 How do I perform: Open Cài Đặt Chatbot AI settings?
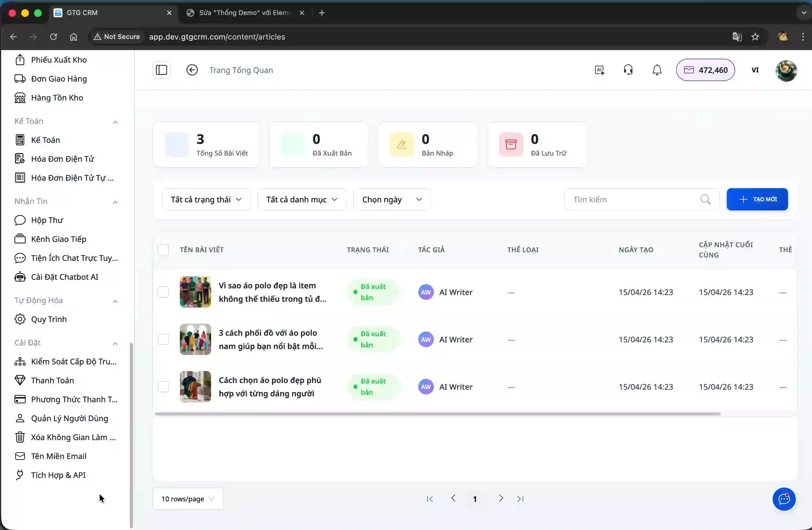(65, 277)
